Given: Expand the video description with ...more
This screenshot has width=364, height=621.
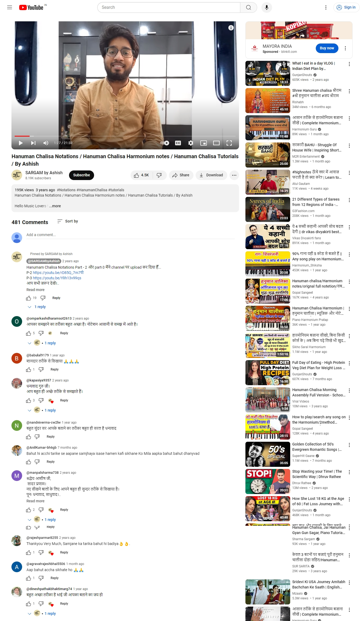Looking at the screenshot, I should 55,206.
